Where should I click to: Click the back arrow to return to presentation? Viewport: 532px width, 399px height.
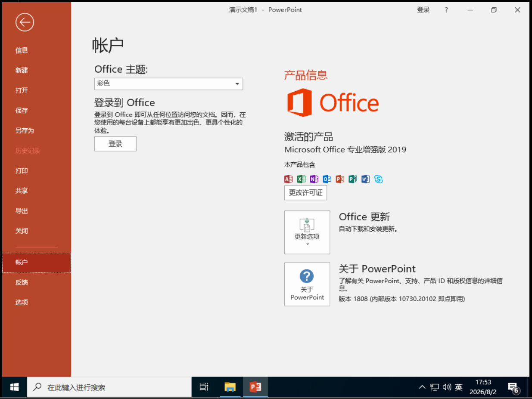[25, 22]
